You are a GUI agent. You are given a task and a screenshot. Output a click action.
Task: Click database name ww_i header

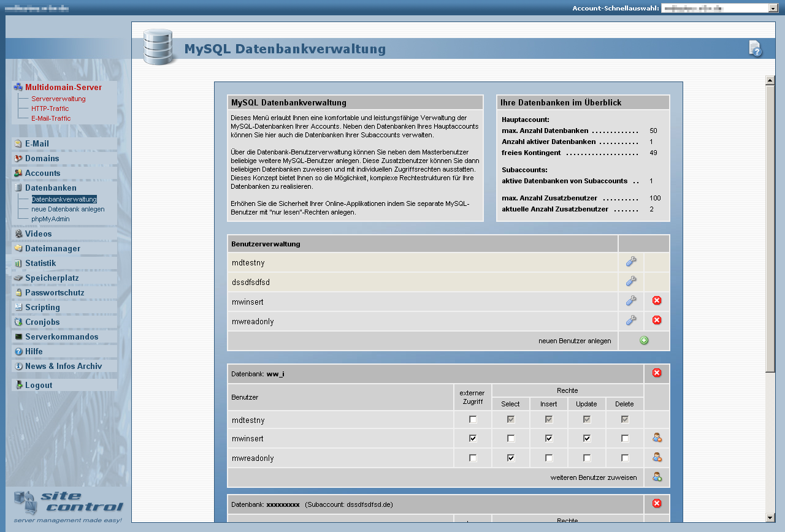click(x=275, y=373)
